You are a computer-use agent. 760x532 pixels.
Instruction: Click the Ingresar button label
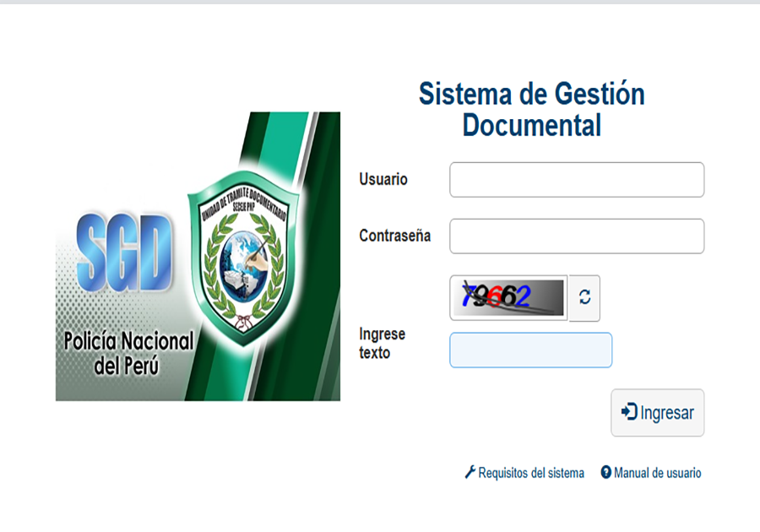[667, 412]
